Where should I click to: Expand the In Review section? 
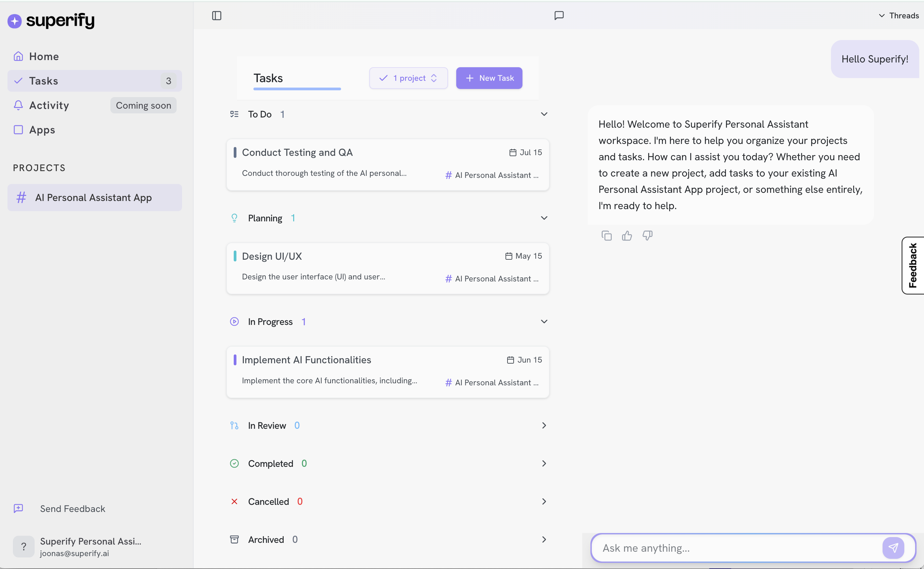[x=544, y=425]
